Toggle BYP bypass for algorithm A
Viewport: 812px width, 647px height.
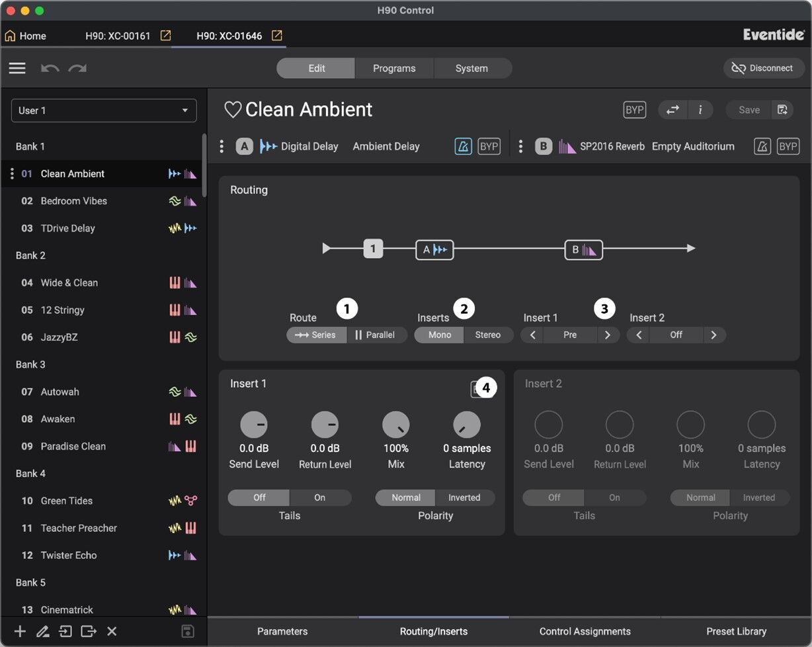(489, 146)
